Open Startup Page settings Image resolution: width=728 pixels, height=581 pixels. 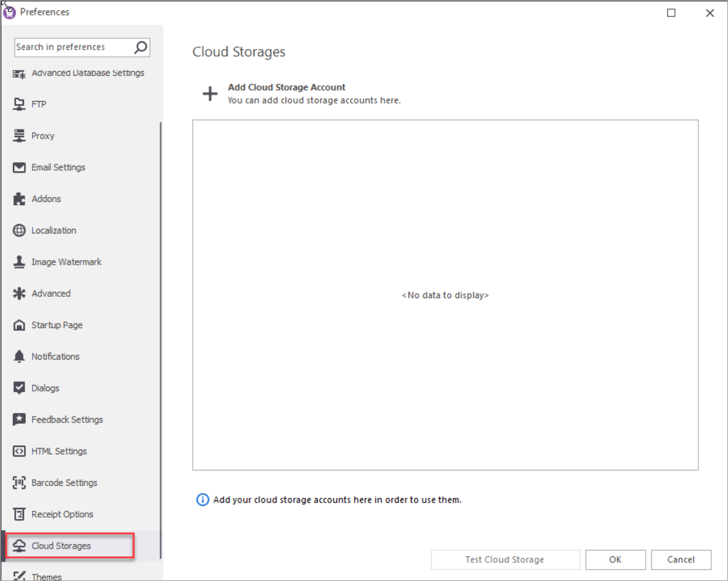pyautogui.click(x=81, y=325)
